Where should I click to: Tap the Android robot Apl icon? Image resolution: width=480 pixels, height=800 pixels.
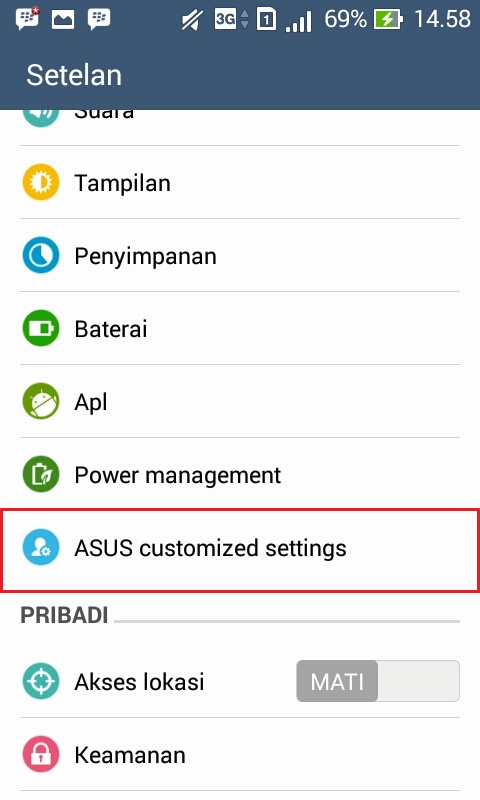pyautogui.click(x=41, y=401)
